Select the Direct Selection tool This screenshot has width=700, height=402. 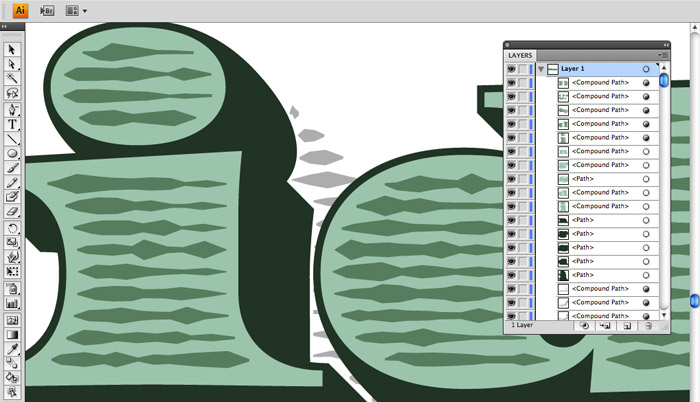13,62
